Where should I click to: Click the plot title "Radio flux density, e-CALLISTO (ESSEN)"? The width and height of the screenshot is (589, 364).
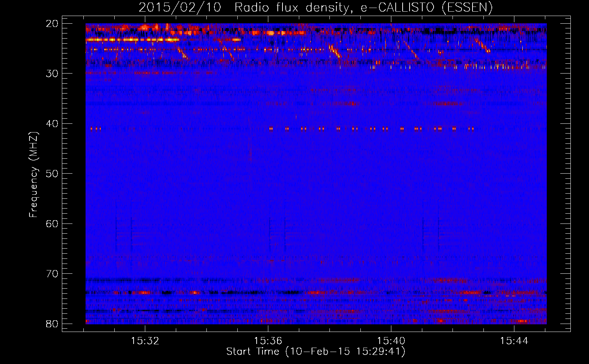pos(363,8)
